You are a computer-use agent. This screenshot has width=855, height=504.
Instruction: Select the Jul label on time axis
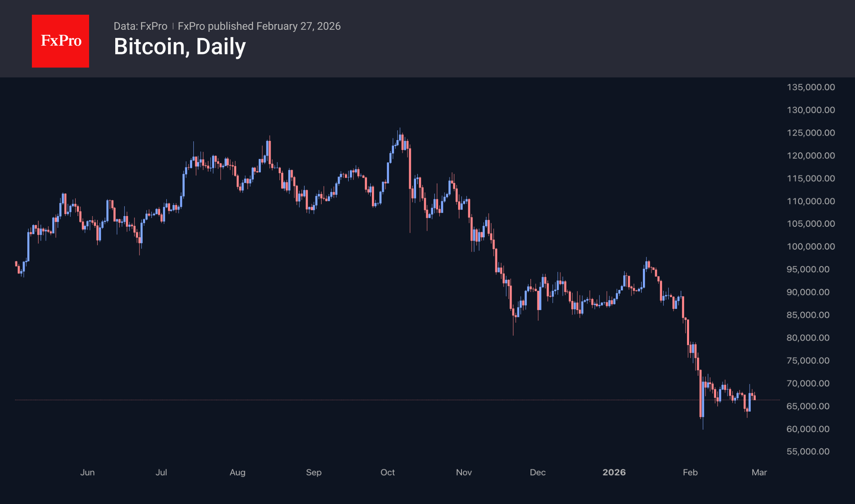click(x=161, y=472)
